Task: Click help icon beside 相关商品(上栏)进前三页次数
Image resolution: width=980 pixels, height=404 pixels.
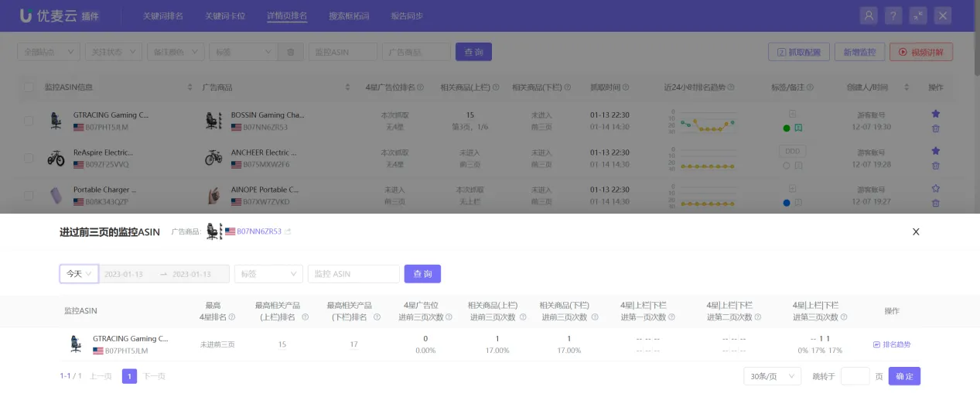Action: point(524,317)
